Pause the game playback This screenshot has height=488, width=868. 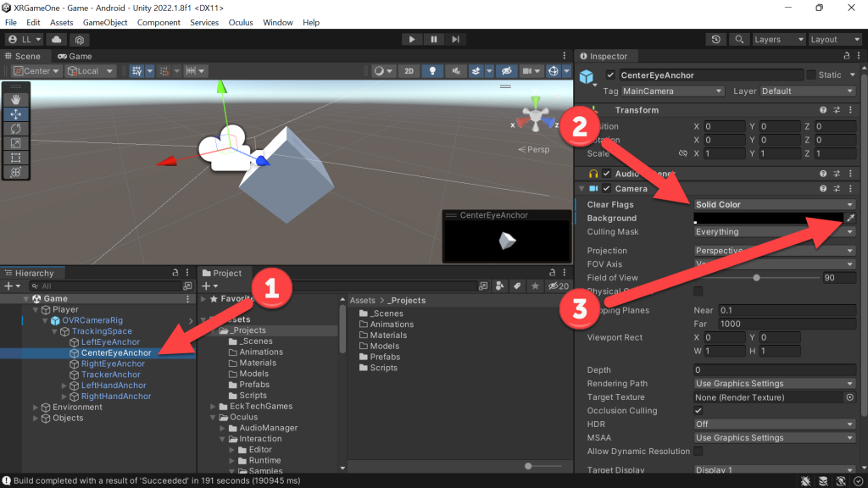pos(433,39)
